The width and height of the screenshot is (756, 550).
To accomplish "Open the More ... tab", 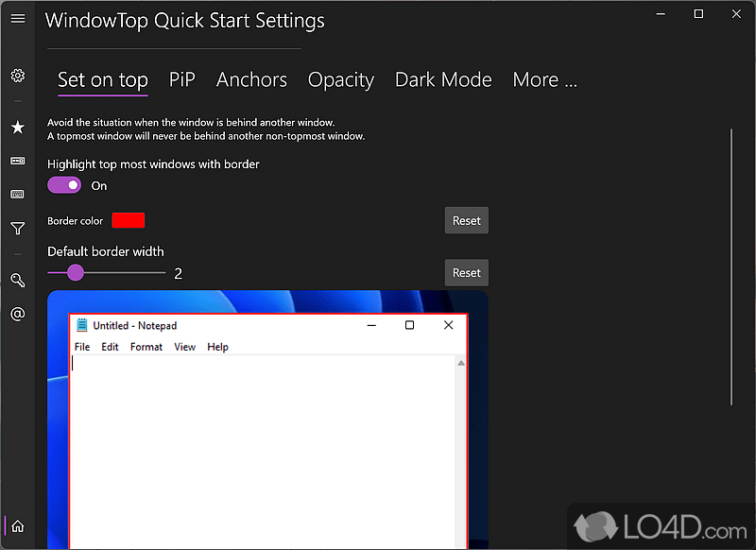I will pos(545,79).
